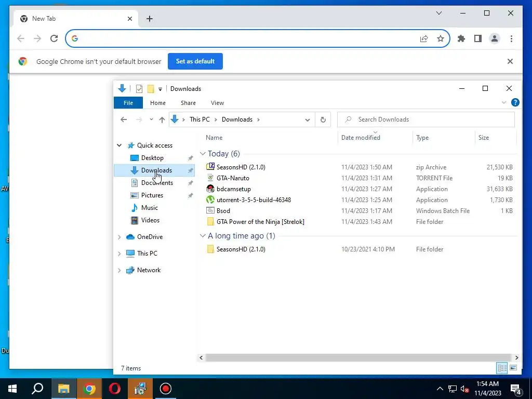Open a new Chrome tab
Screen dimensions: 532x399
(149, 19)
